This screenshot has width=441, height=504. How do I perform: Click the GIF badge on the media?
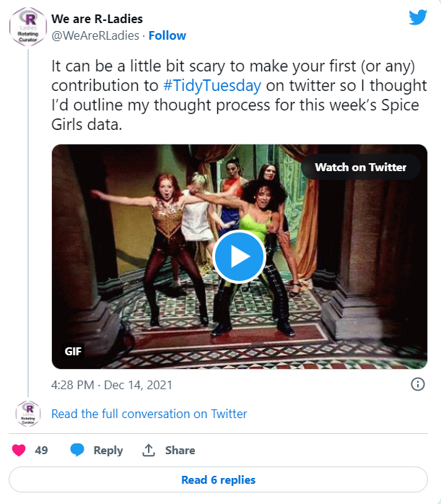pos(74,352)
